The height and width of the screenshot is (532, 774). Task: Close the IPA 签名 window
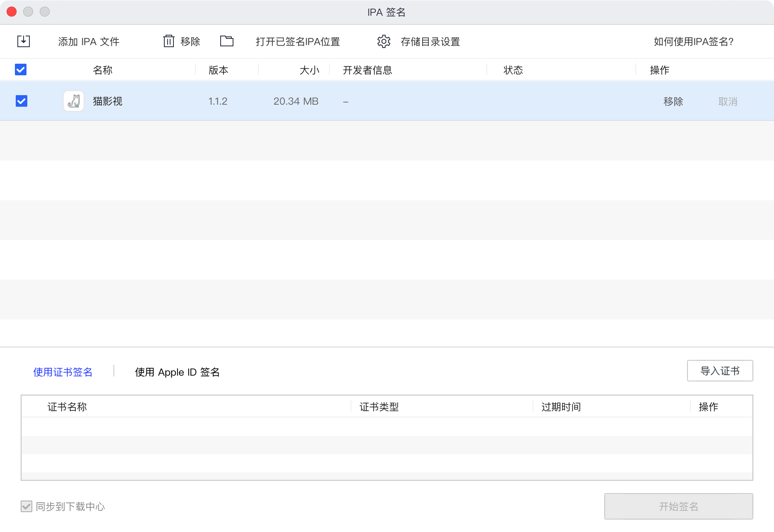[x=12, y=12]
